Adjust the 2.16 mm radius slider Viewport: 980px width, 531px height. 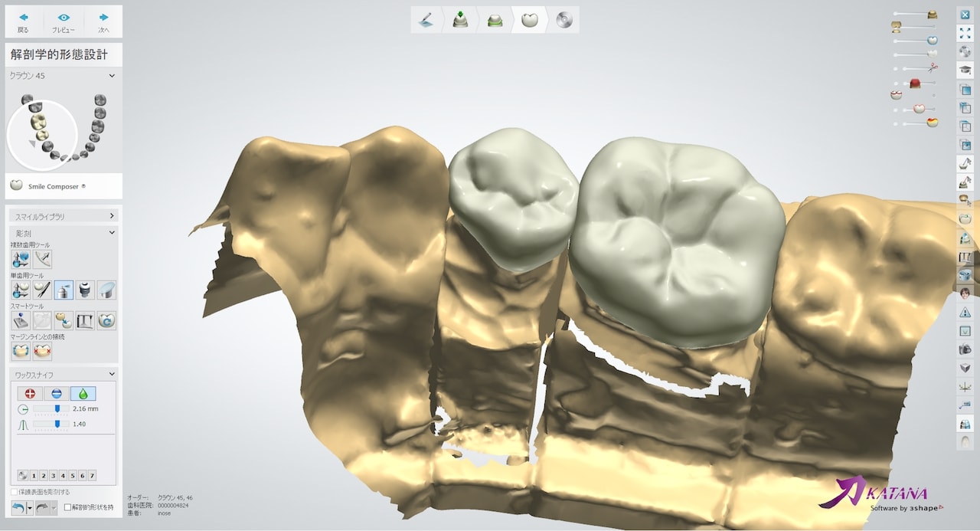click(57, 409)
